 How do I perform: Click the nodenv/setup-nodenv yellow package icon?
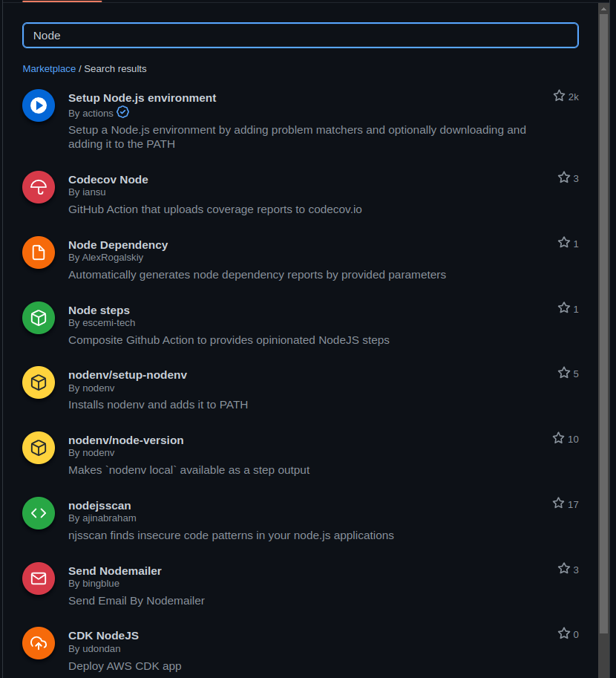coord(39,382)
